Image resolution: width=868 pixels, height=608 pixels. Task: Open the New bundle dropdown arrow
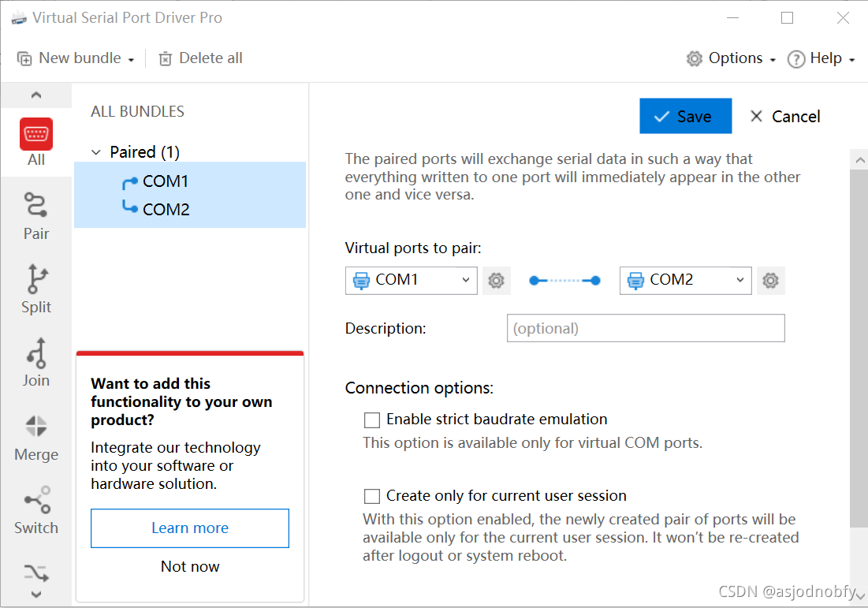point(131,60)
